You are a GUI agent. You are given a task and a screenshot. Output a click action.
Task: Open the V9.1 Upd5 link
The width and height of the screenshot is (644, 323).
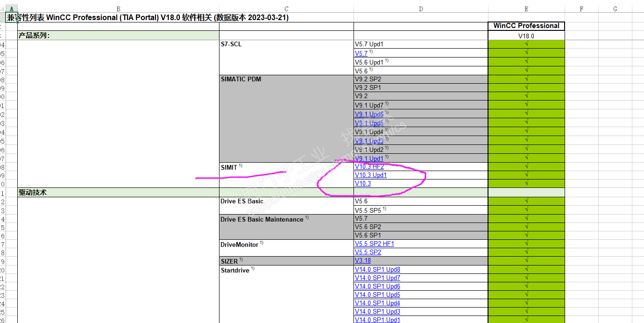tap(369, 123)
